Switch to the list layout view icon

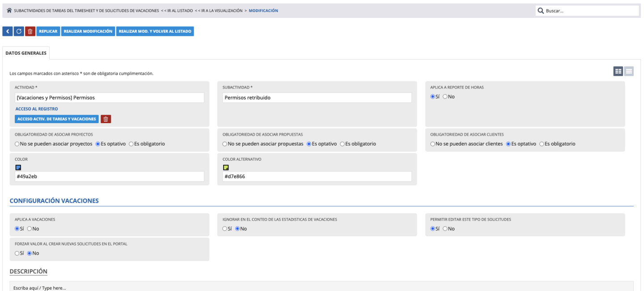coord(629,71)
